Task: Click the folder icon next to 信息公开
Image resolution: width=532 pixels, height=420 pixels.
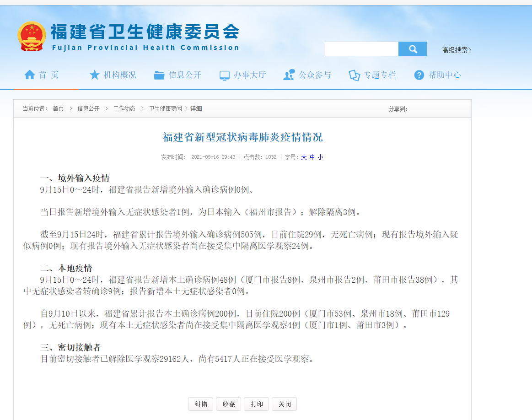Action: point(159,74)
